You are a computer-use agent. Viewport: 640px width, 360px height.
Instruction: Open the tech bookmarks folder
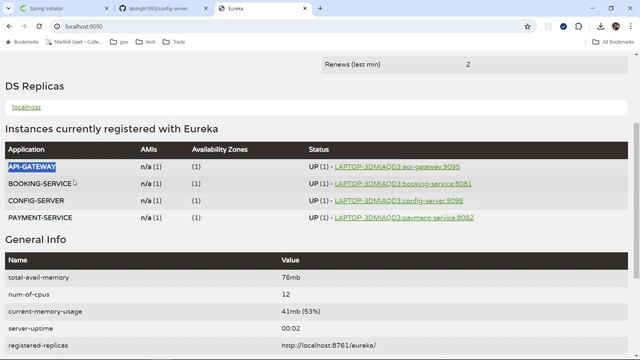click(146, 42)
